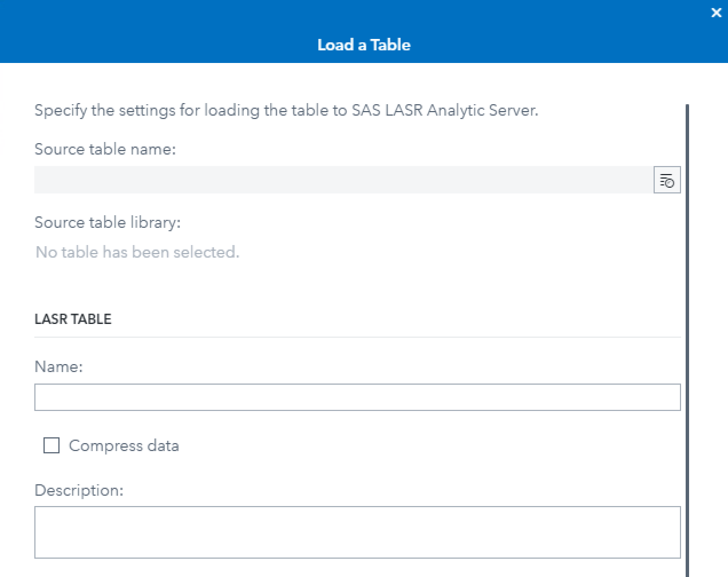Image resolution: width=728 pixels, height=577 pixels.
Task: Click the No table has been selected text
Action: (x=137, y=252)
